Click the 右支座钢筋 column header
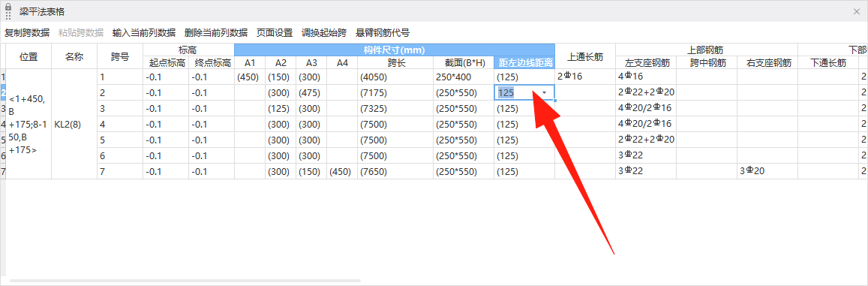The width and height of the screenshot is (868, 286). [x=767, y=63]
